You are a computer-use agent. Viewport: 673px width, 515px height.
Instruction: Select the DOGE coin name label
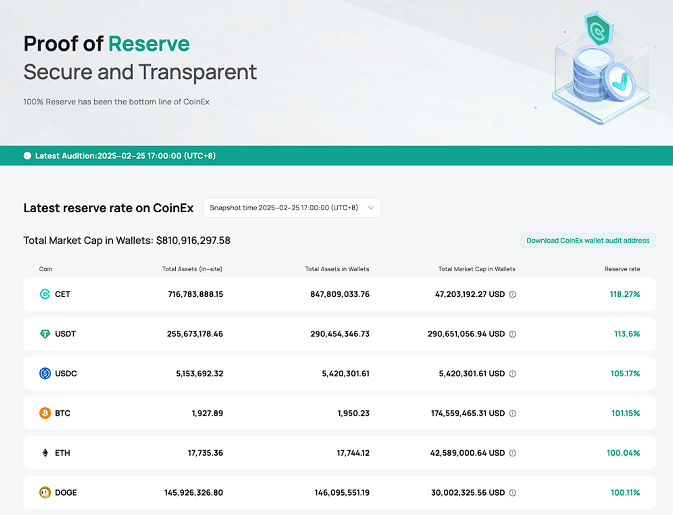(x=66, y=493)
